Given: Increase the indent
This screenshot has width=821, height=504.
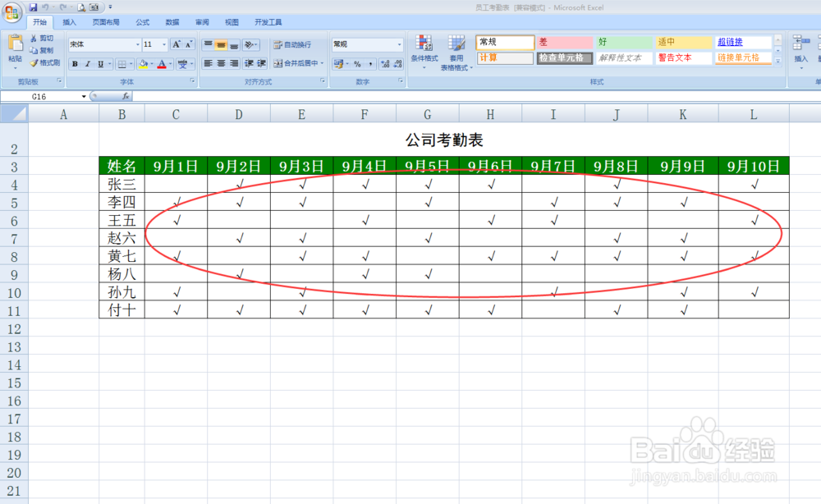Looking at the screenshot, I should (x=261, y=63).
